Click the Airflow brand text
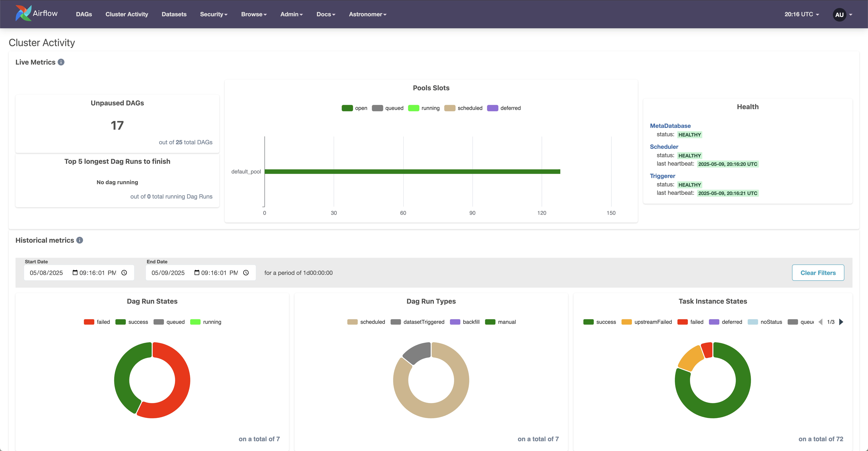 [45, 13]
